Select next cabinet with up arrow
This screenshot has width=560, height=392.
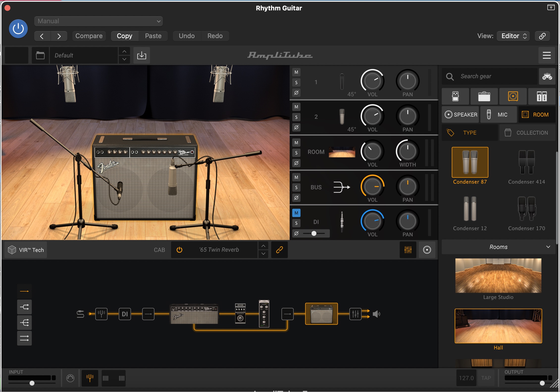tap(263, 246)
